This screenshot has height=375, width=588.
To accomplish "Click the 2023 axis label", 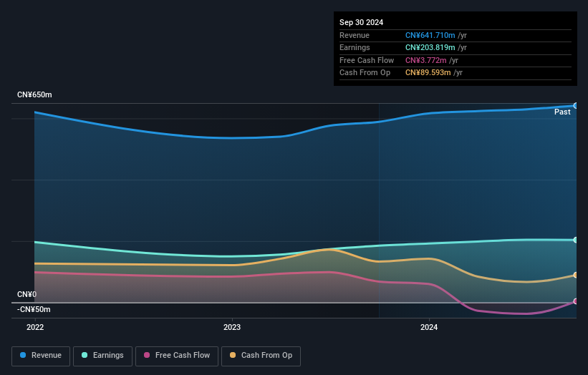I will click(x=232, y=328).
